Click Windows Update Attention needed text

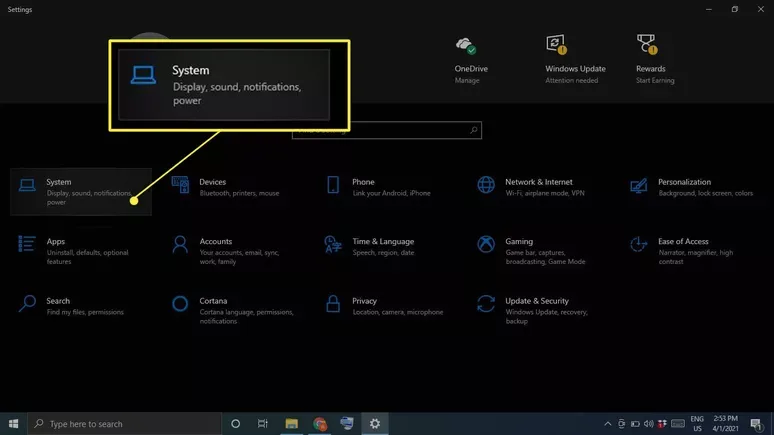[572, 80]
